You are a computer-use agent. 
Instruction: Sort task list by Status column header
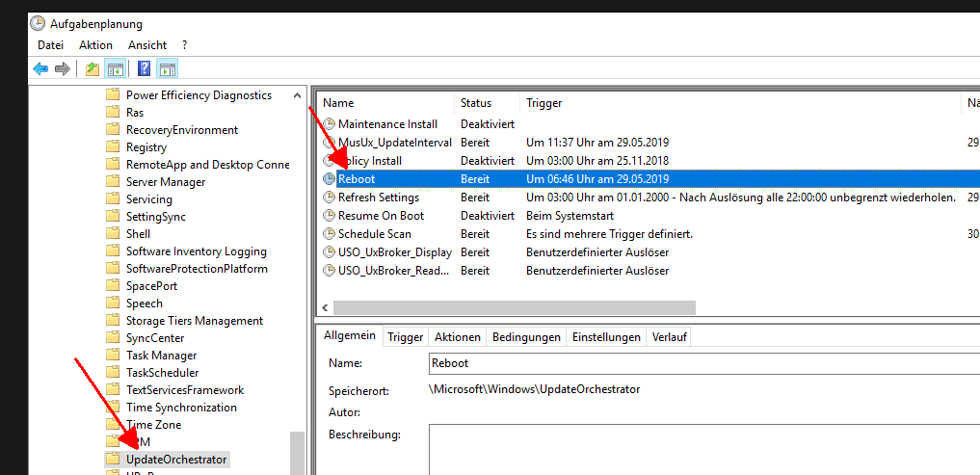(476, 103)
